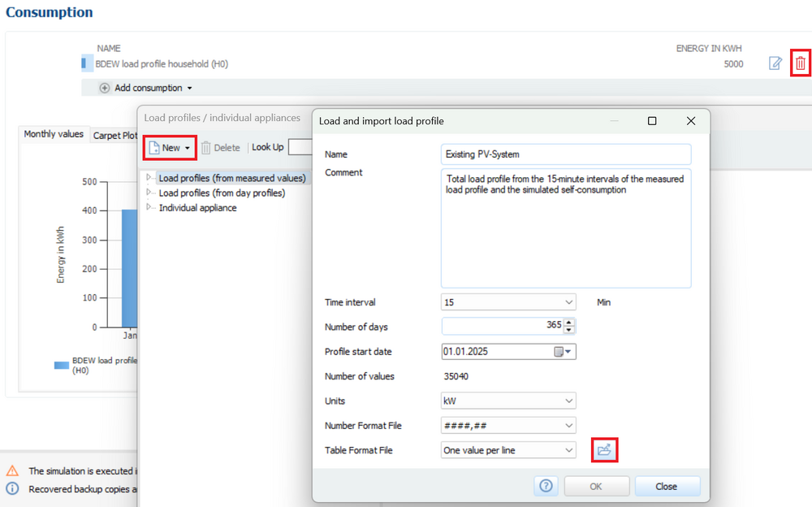This screenshot has width=812, height=507.
Task: Expand Load profiles (from measured values) node
Action: point(149,178)
